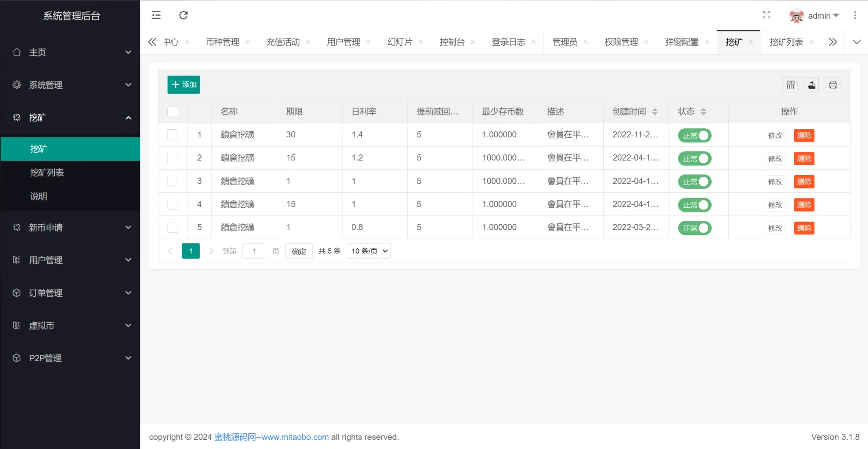Enter fullscreen mode via the expand icon
The width and height of the screenshot is (868, 449).
coord(766,15)
